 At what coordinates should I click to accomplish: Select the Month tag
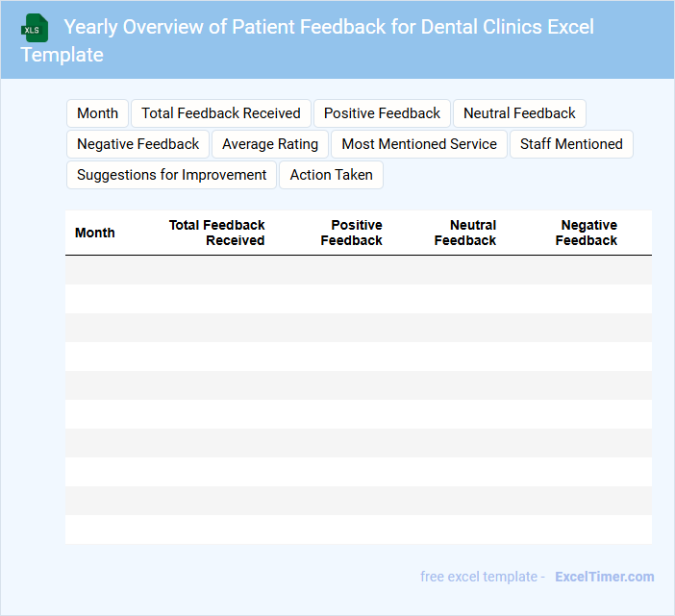[x=97, y=113]
